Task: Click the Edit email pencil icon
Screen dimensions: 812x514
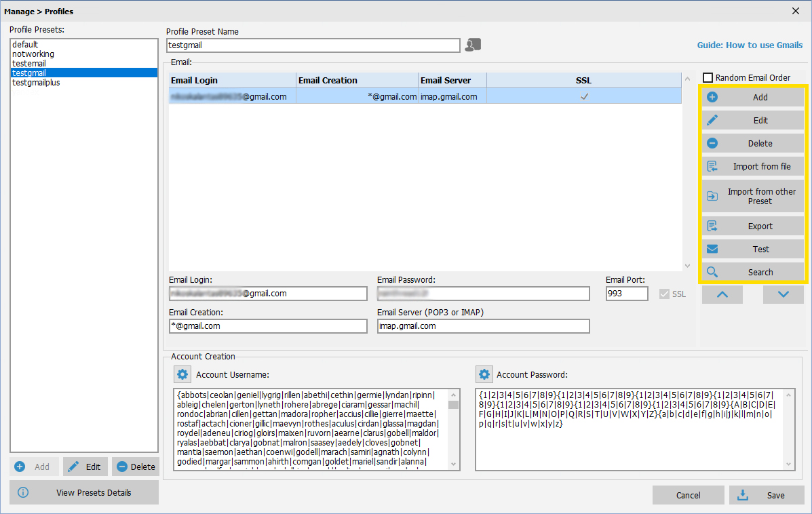Action: click(712, 120)
